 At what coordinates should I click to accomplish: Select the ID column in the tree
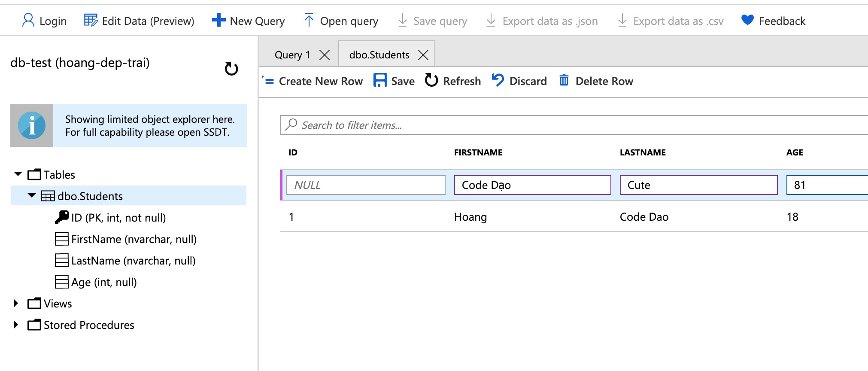(x=118, y=218)
